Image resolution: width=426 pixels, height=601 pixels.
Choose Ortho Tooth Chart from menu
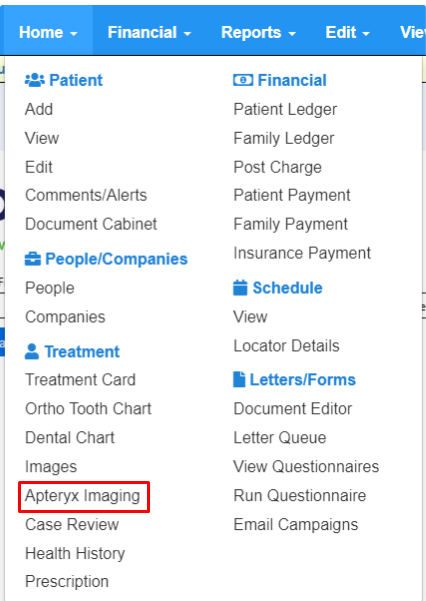pyautogui.click(x=88, y=409)
